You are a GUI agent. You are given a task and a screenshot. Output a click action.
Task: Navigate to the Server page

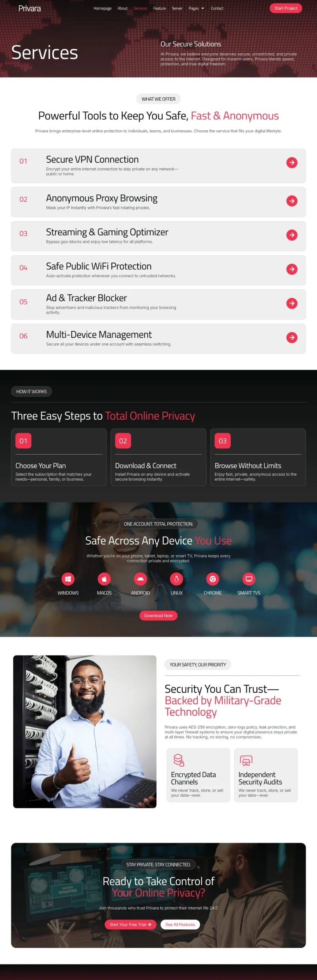177,8
